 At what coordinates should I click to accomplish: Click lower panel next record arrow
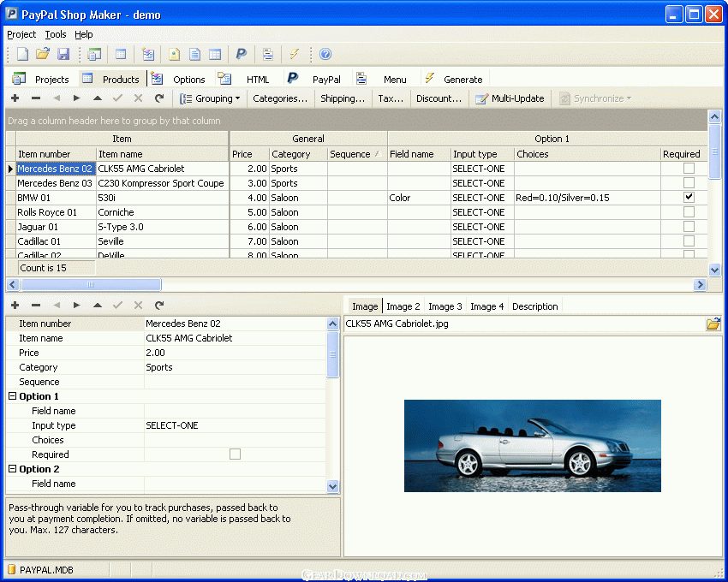tap(76, 305)
